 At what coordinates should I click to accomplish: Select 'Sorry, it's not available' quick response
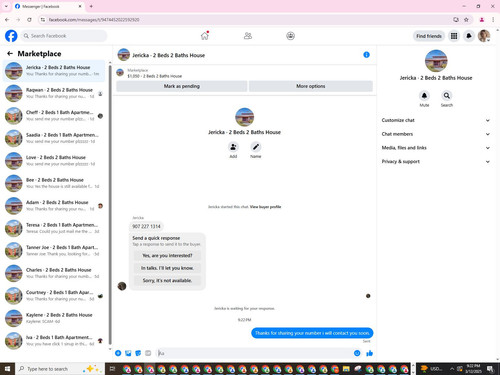[167, 280]
